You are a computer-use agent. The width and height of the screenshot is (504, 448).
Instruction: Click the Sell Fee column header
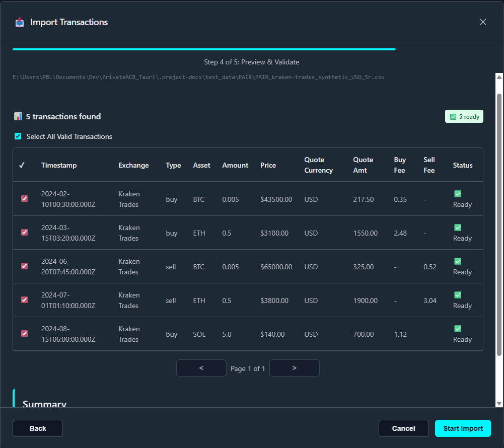click(x=429, y=165)
